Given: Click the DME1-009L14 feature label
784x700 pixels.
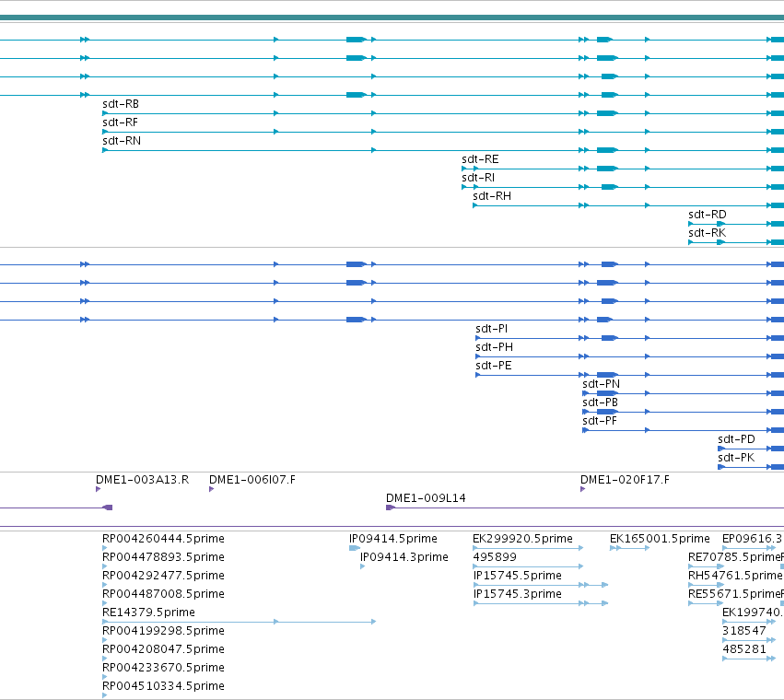Looking at the screenshot, I should pyautogui.click(x=426, y=498).
